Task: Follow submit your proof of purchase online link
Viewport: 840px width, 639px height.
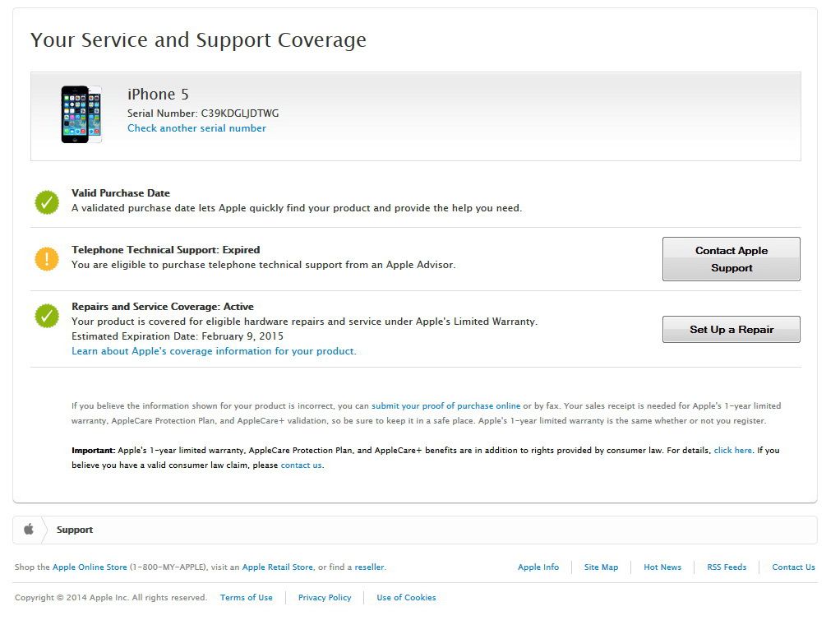Action: (x=445, y=406)
